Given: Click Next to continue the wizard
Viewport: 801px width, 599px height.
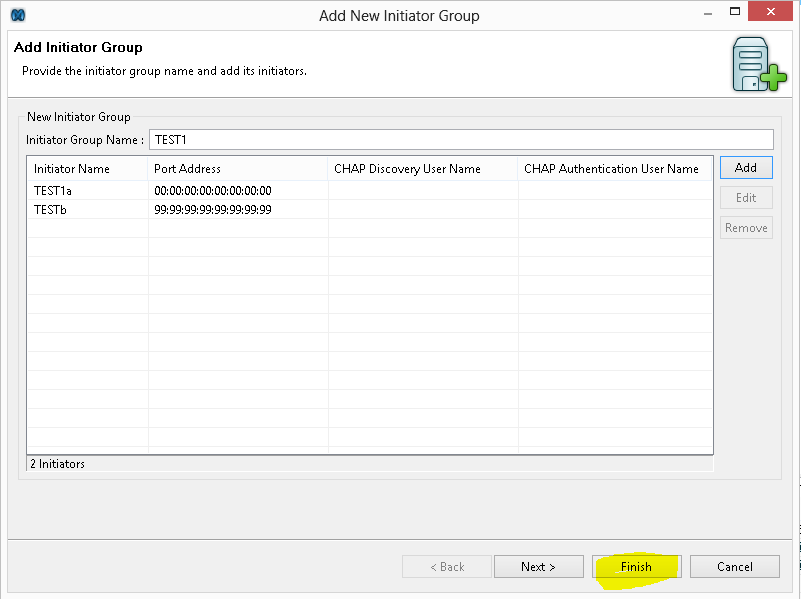Looking at the screenshot, I should [x=538, y=567].
